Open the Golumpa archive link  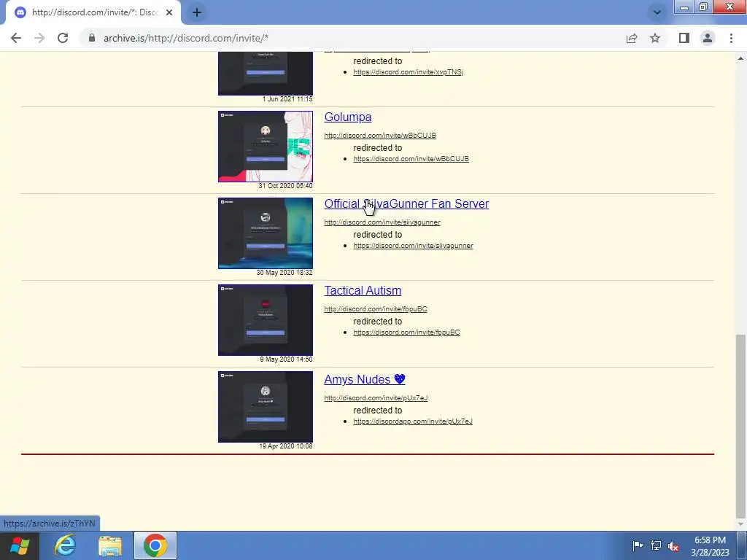(x=348, y=117)
